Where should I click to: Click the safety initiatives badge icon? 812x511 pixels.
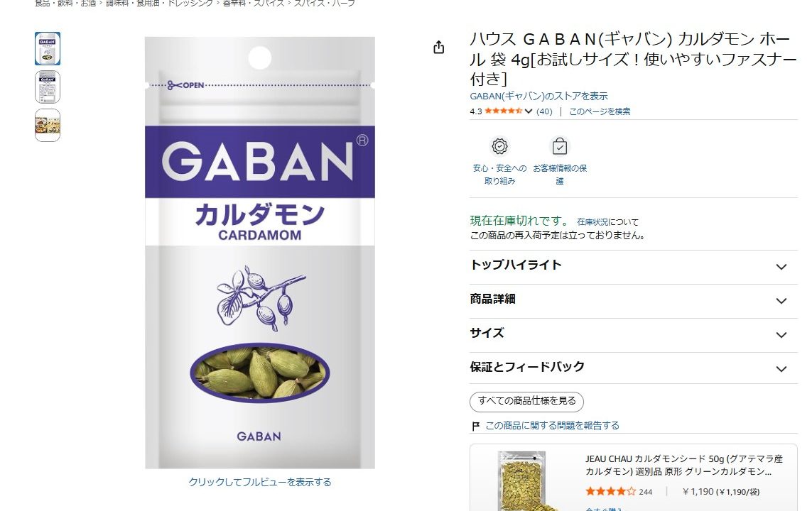499,146
